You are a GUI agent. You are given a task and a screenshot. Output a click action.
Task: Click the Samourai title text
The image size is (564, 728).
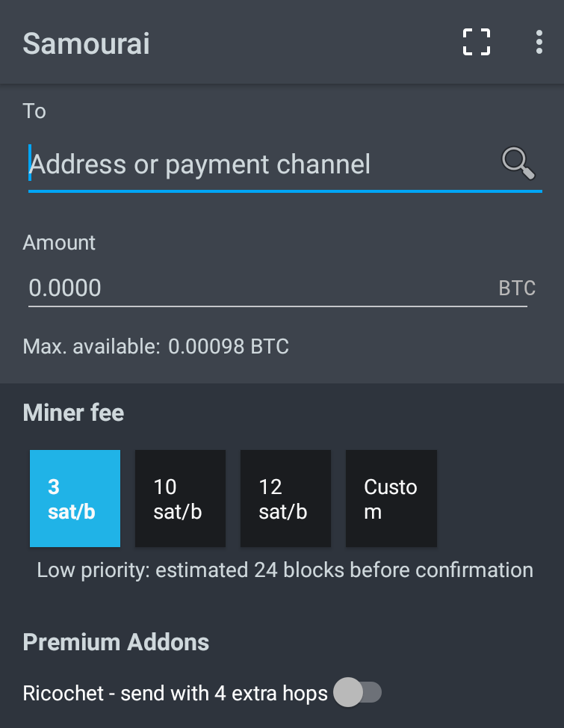tap(87, 43)
